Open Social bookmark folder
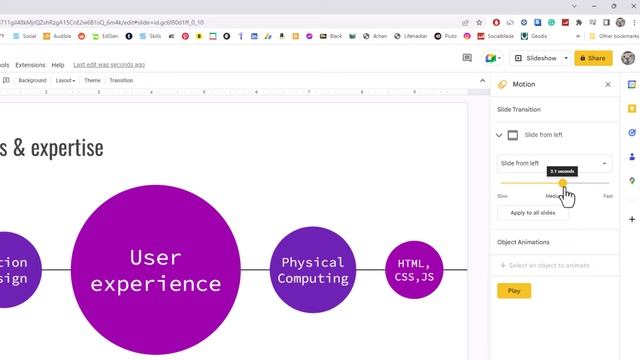 pyautogui.click(x=24, y=36)
